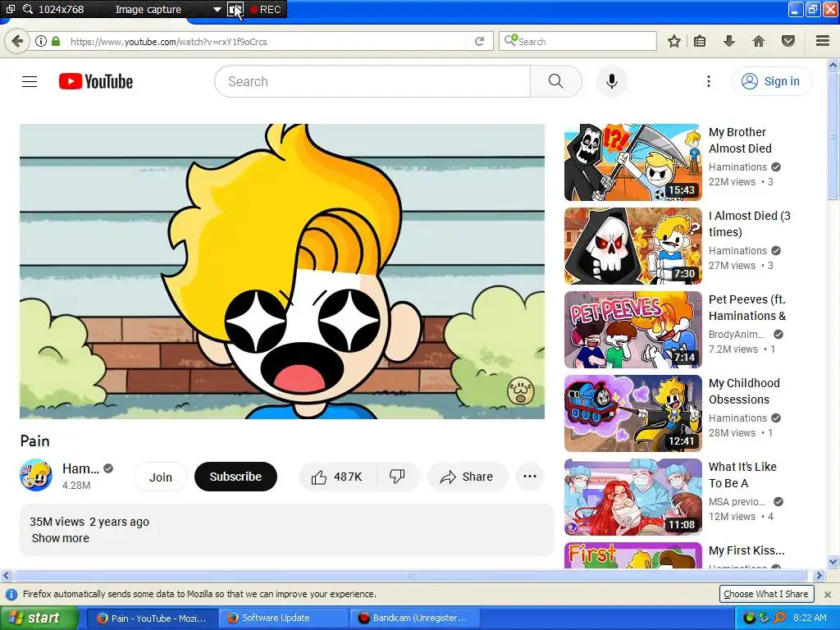The height and width of the screenshot is (630, 840).
Task: Dislike the video with thumbs down
Action: (397, 477)
